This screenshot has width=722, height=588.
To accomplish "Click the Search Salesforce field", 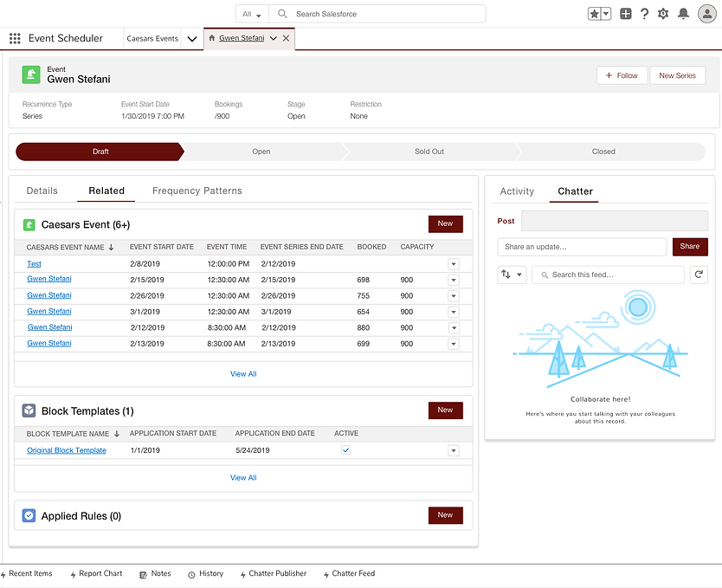I will click(x=377, y=14).
